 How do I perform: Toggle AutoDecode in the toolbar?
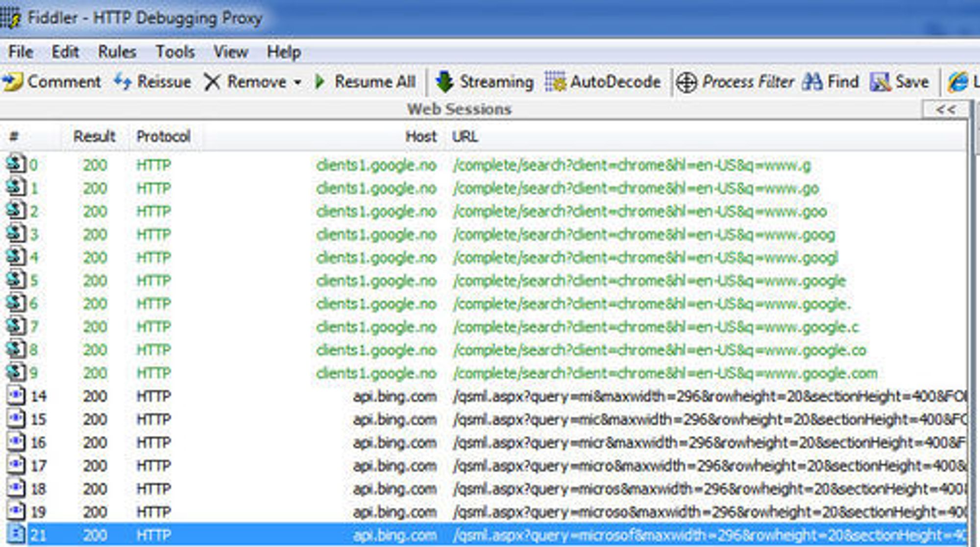click(603, 82)
